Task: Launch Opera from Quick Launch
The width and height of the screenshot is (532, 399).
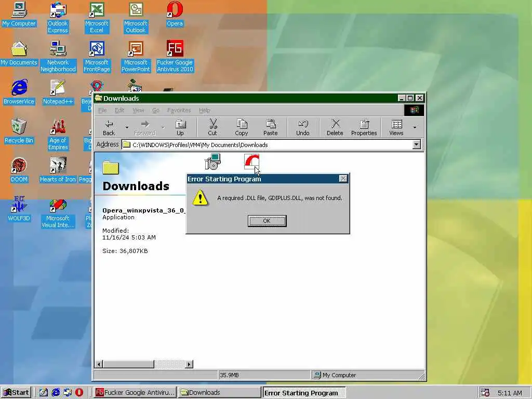Action: 79,393
